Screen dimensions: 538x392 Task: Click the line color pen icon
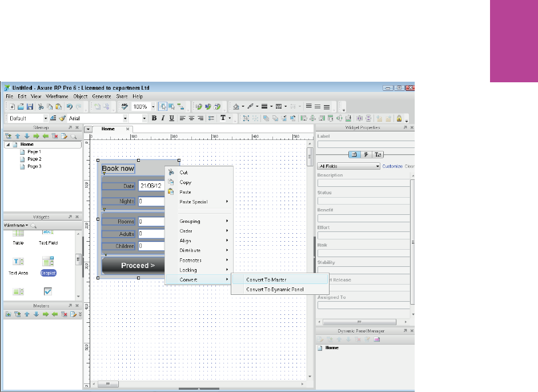[x=251, y=107]
